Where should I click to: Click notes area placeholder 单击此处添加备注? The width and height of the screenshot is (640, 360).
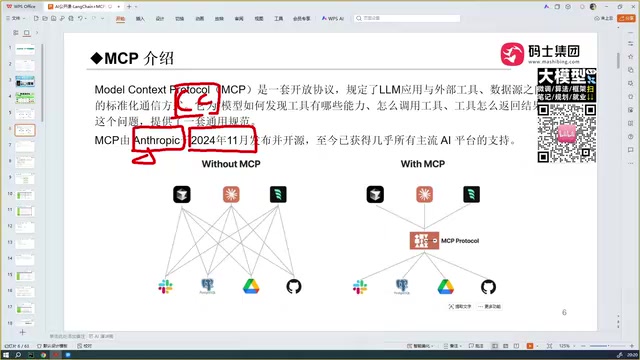coord(67,336)
